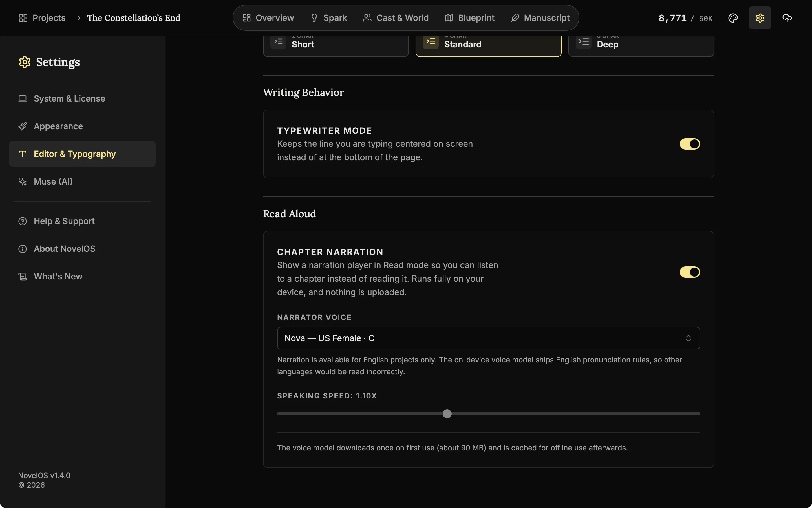The width and height of the screenshot is (812, 508).
Task: Click the What's New scroll icon
Action: pos(23,277)
